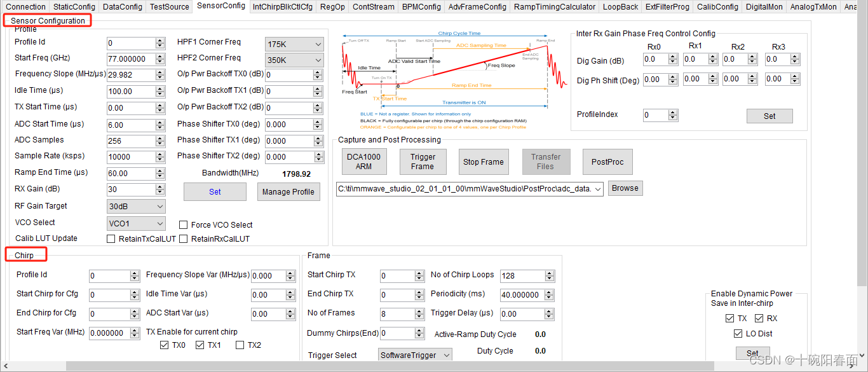Click the TX Start Time input field
The height and width of the screenshot is (372, 868).
[x=131, y=108]
